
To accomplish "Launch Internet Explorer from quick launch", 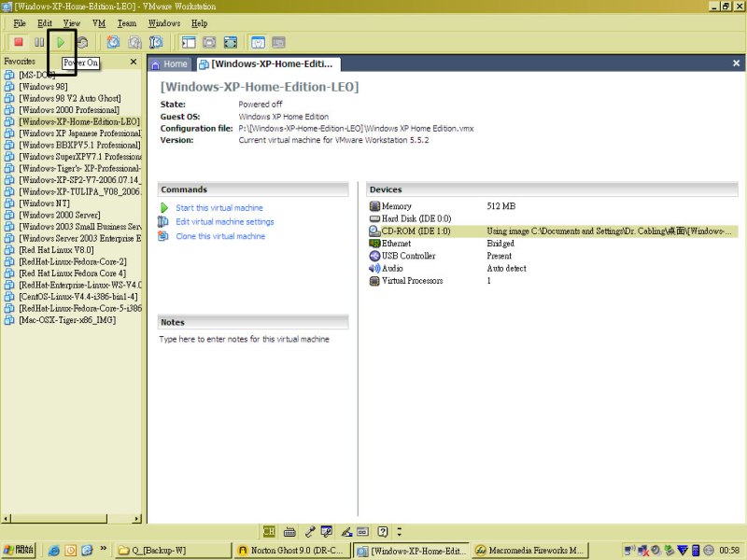I will [x=54, y=551].
